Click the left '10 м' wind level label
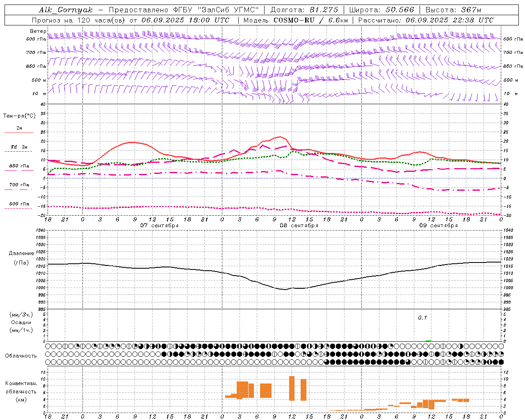Screen dimensions: 525x420 click(39, 94)
